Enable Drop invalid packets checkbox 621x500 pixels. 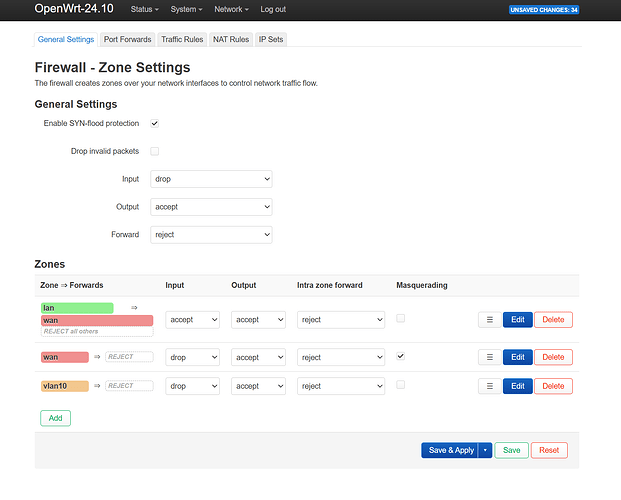coord(154,151)
